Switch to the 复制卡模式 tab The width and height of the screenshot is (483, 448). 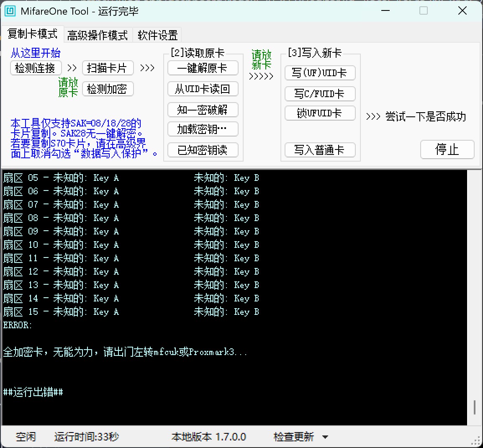pyautogui.click(x=32, y=34)
